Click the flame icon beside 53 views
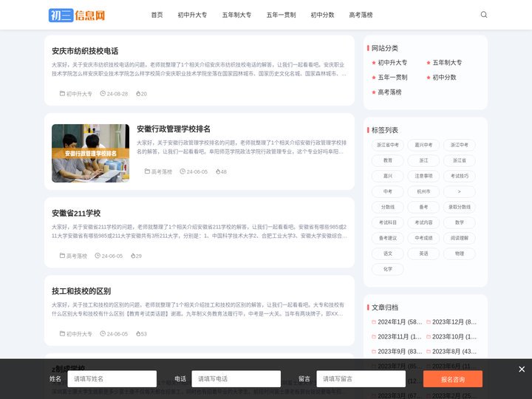The image size is (532, 399). coord(138,333)
